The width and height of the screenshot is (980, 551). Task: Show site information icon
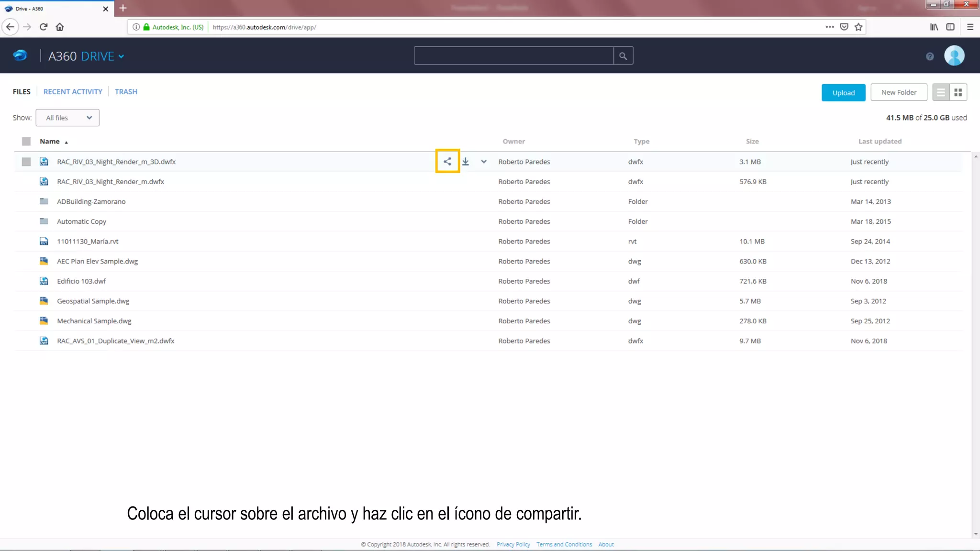(136, 27)
